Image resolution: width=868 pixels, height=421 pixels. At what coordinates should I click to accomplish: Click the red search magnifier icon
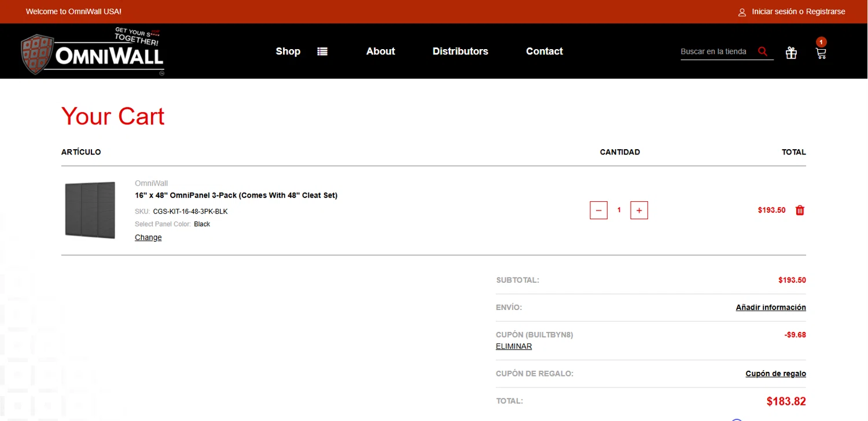click(763, 51)
